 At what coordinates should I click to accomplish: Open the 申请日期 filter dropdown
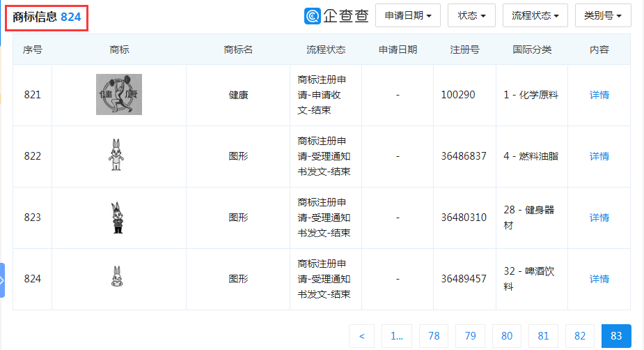click(x=407, y=15)
